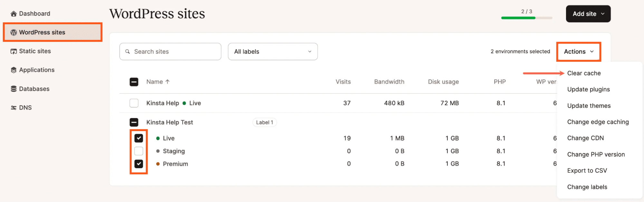
Task: Open the All labels dropdown
Action: click(273, 51)
